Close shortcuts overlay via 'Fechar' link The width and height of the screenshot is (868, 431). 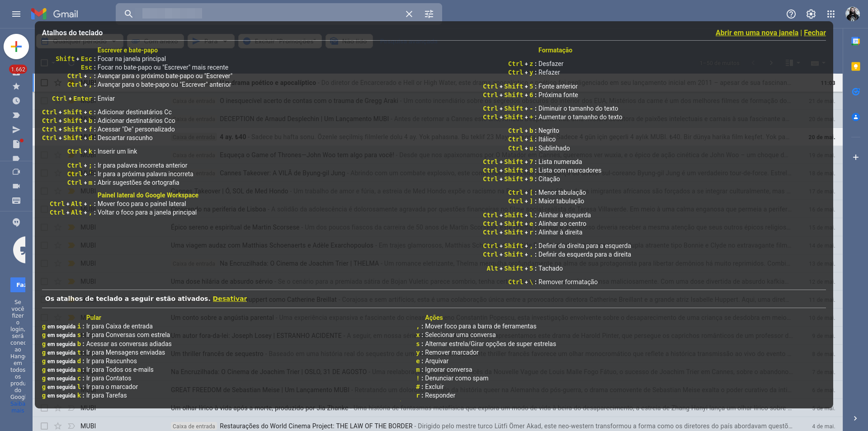click(815, 33)
